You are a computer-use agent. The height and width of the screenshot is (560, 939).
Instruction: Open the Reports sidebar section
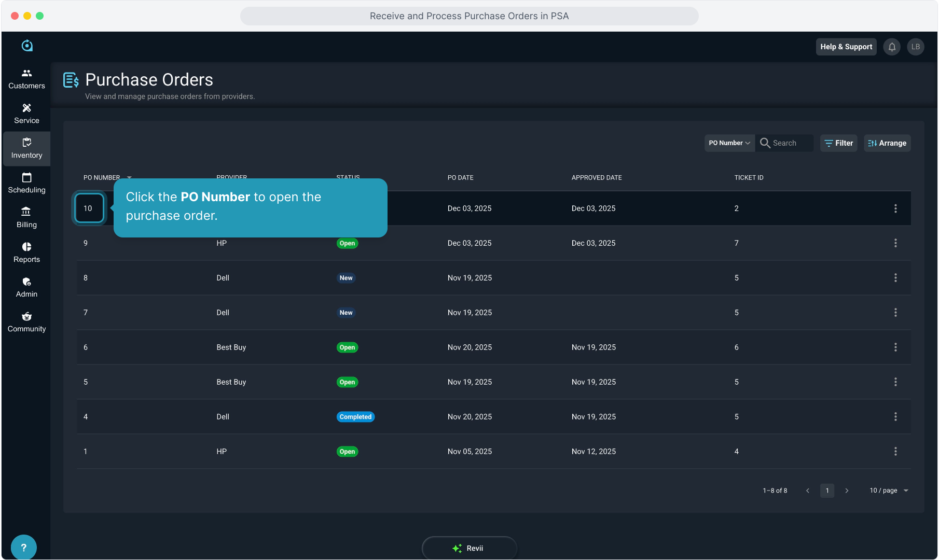point(26,253)
